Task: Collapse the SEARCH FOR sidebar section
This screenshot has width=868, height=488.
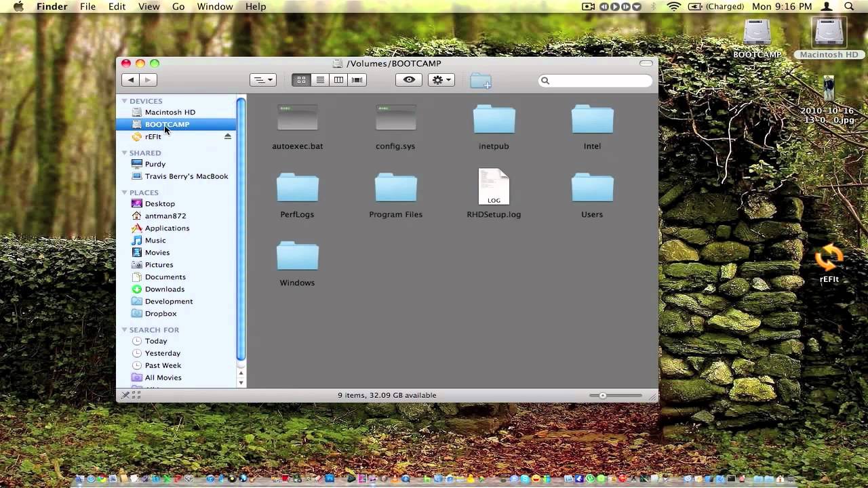Action: pyautogui.click(x=124, y=329)
